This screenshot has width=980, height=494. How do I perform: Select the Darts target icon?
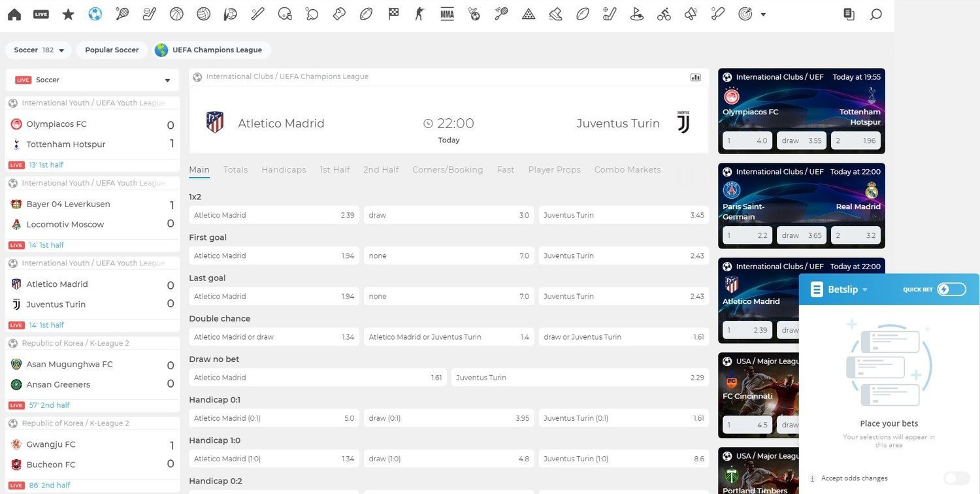[745, 14]
